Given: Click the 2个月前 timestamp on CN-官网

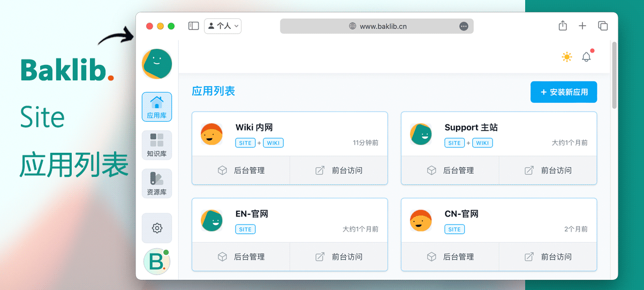Looking at the screenshot, I should pyautogui.click(x=576, y=229).
